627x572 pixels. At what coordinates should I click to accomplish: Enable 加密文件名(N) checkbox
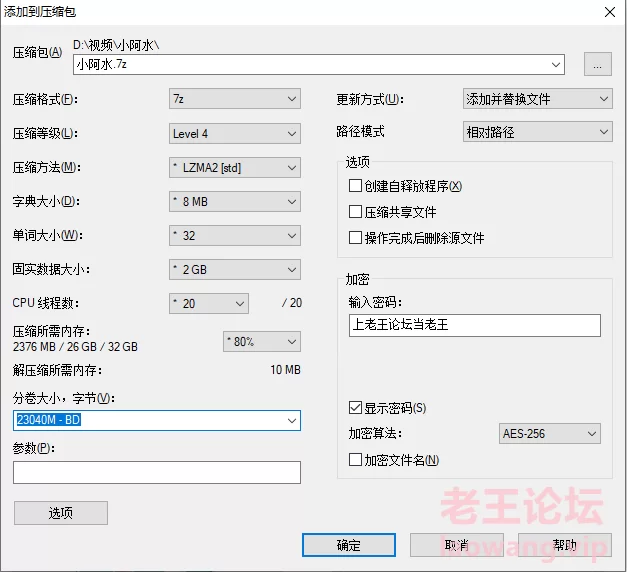pos(355,460)
